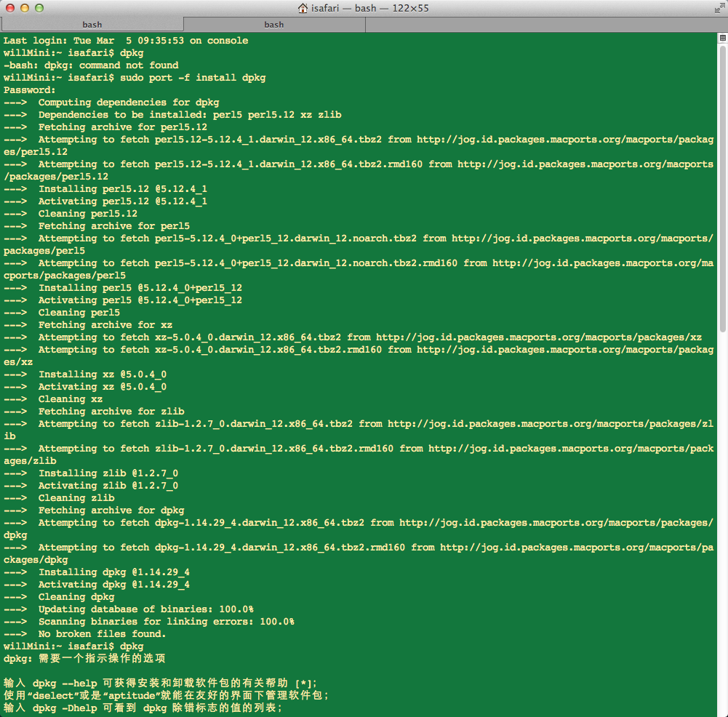The width and height of the screenshot is (728, 717).
Task: Click 'Cleaning perl5.12' line
Action: pyautogui.click(x=71, y=214)
